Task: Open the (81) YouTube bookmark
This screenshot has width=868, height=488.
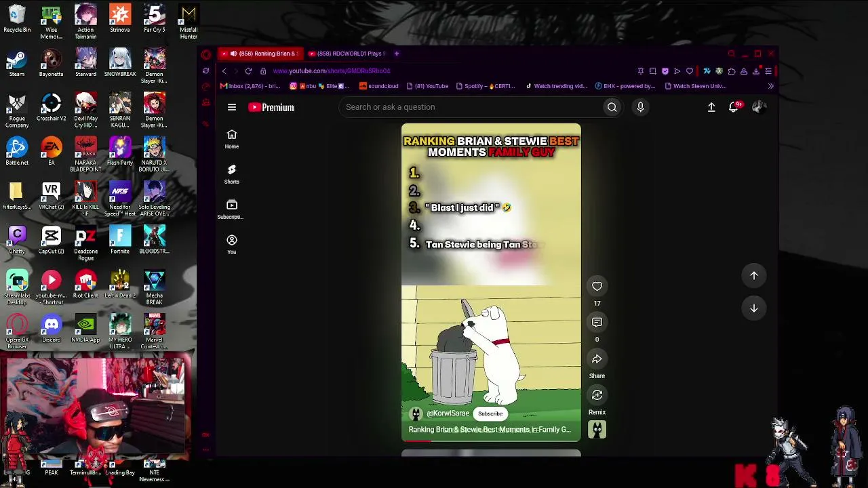Action: tap(427, 86)
